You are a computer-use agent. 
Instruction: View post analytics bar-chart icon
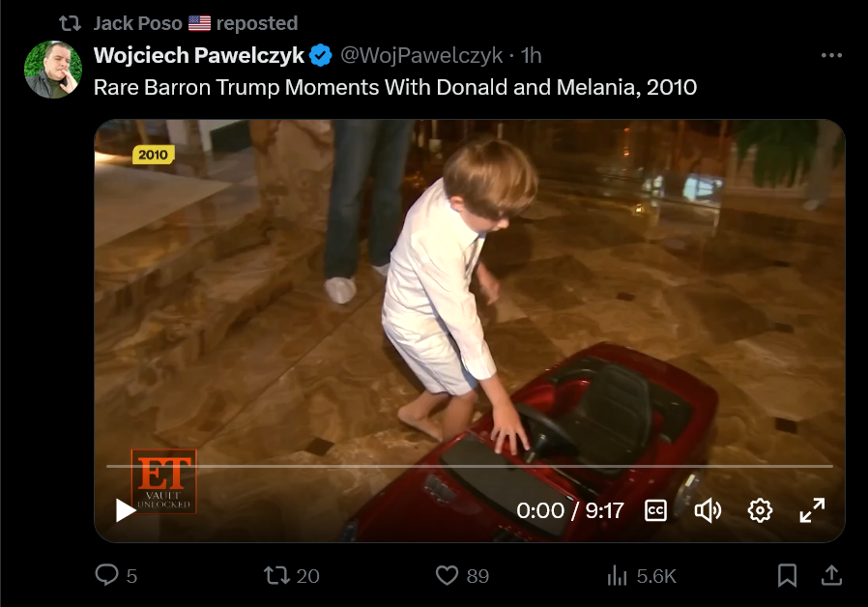click(x=618, y=575)
